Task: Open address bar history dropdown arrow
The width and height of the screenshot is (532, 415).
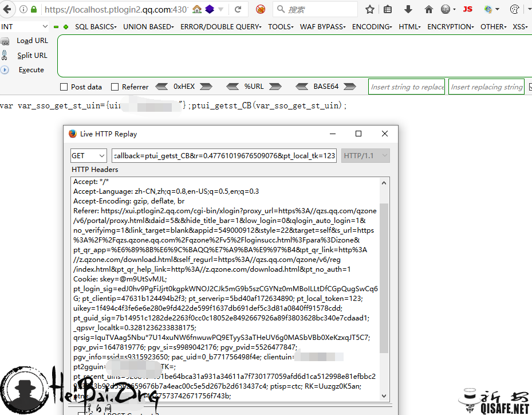Action: tap(221, 10)
